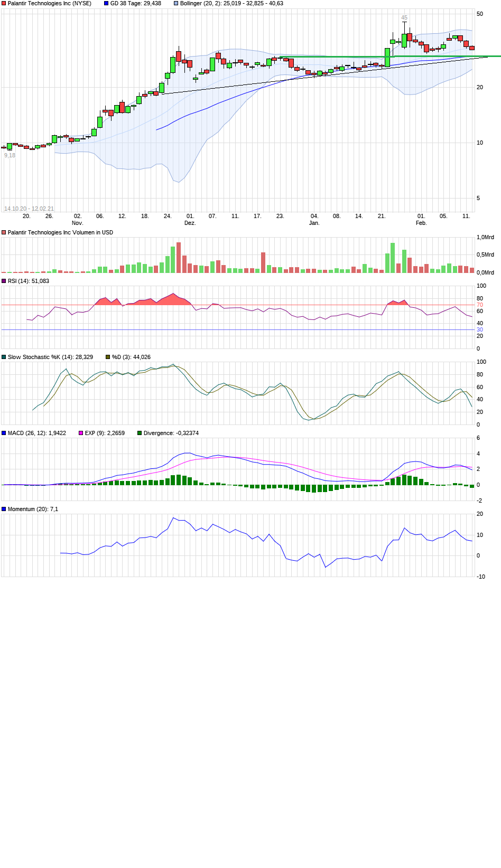Click the EXP (9): 2,2659 label
This screenshot has width=501, height=868.
click(x=105, y=433)
